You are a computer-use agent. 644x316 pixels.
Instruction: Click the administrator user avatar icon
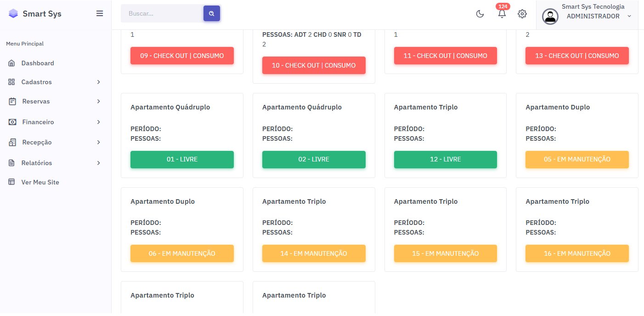coord(550,17)
